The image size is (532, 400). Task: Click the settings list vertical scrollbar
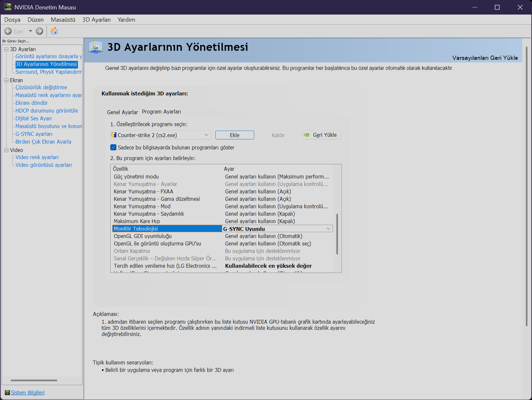(337, 234)
